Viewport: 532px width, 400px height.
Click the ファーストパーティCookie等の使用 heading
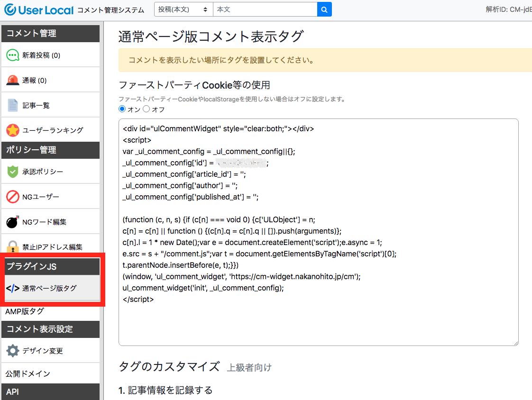[194, 85]
